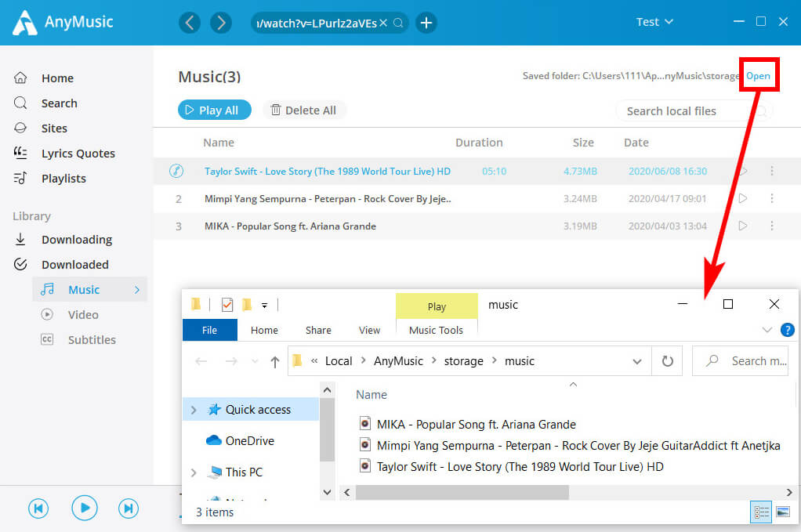The image size is (801, 532).
Task: Click the Open saved folder link
Action: click(758, 75)
